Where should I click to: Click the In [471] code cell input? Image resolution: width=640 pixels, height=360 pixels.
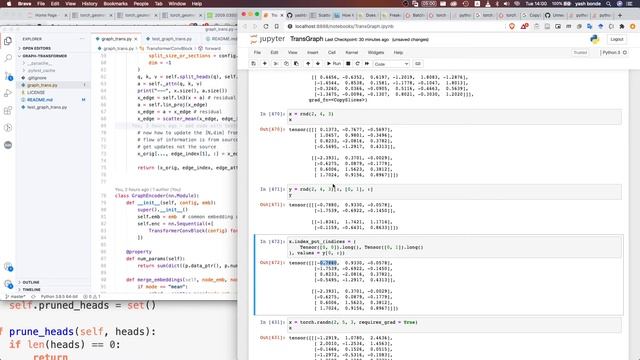click(x=455, y=192)
